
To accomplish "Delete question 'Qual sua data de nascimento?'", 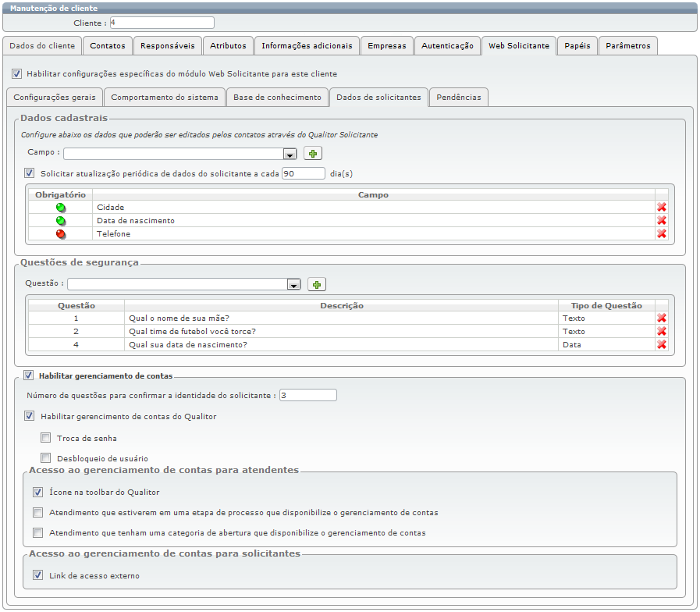I will click(x=662, y=344).
